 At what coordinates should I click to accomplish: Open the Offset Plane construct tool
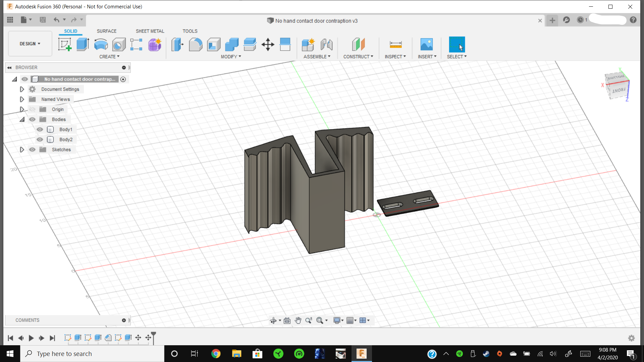(358, 44)
